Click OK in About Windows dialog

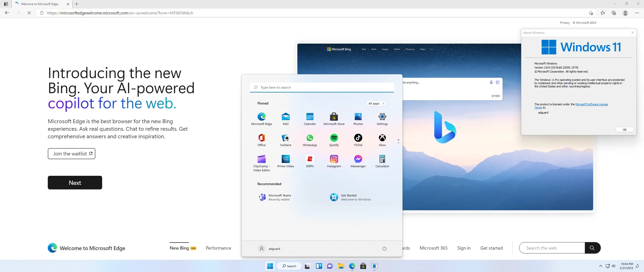coord(624,130)
